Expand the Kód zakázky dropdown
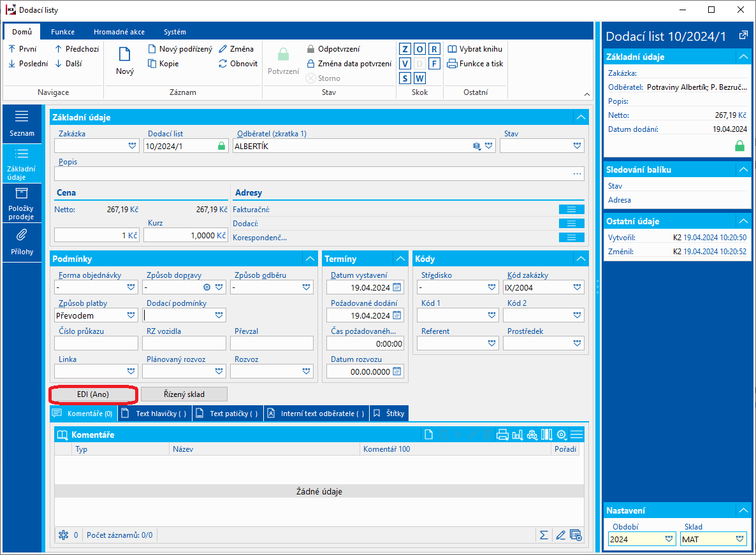756x555 pixels. pyautogui.click(x=577, y=287)
